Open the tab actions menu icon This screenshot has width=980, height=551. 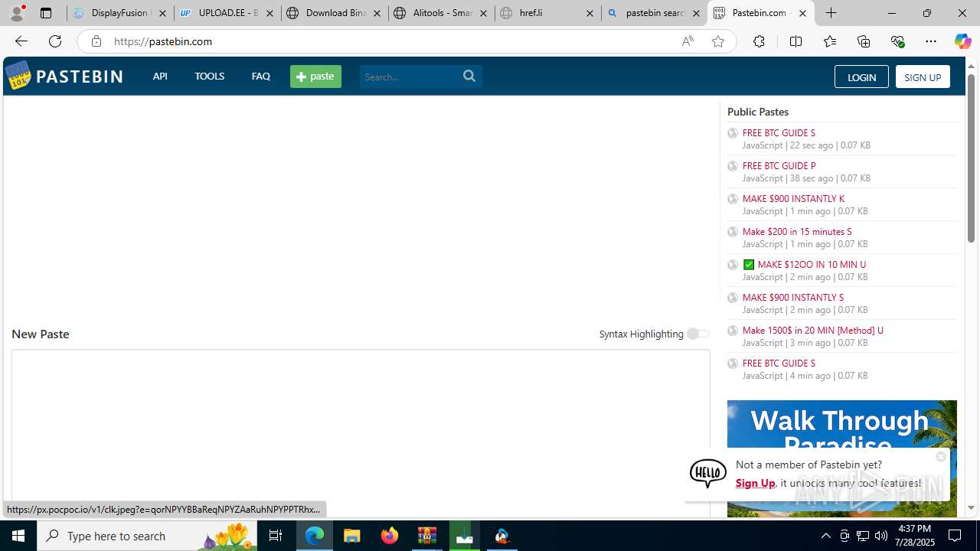coord(46,13)
